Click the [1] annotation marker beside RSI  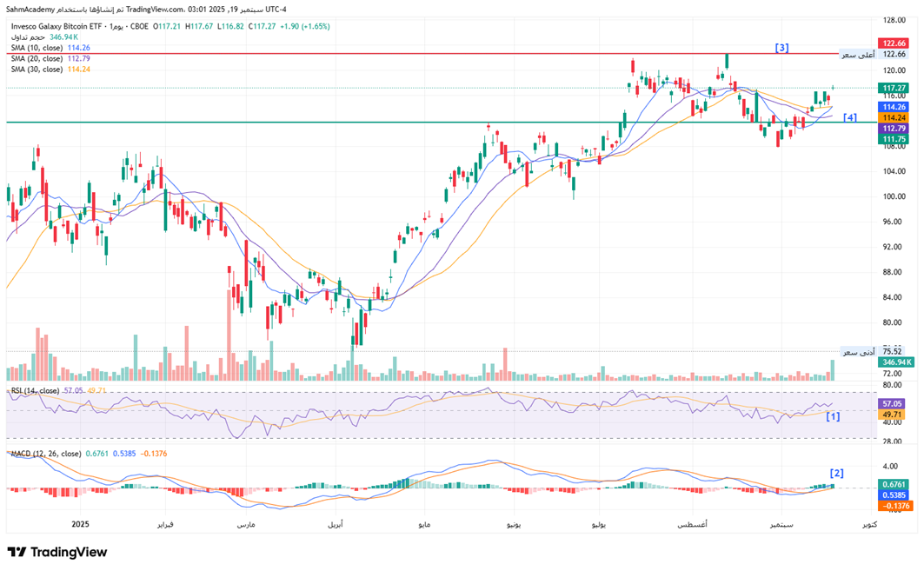832,416
